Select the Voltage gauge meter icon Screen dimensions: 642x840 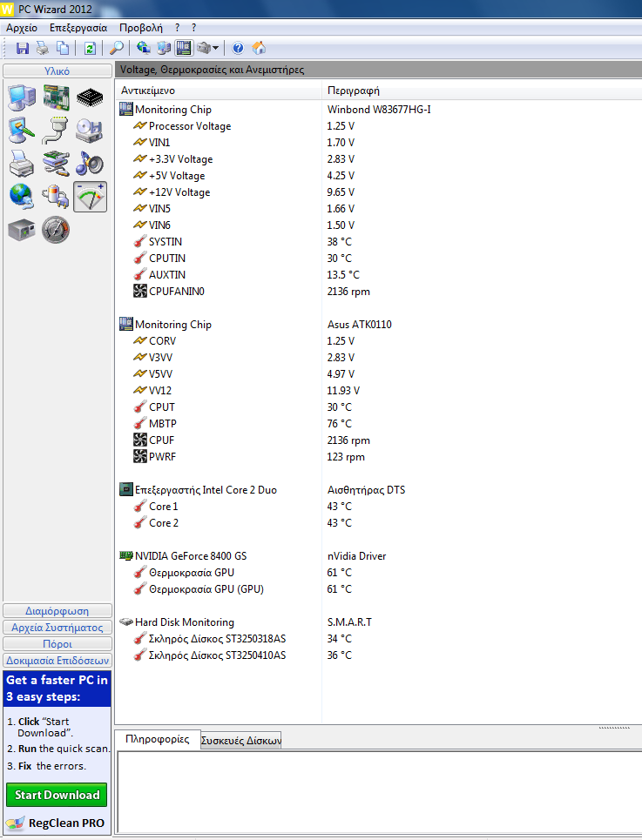click(x=90, y=197)
